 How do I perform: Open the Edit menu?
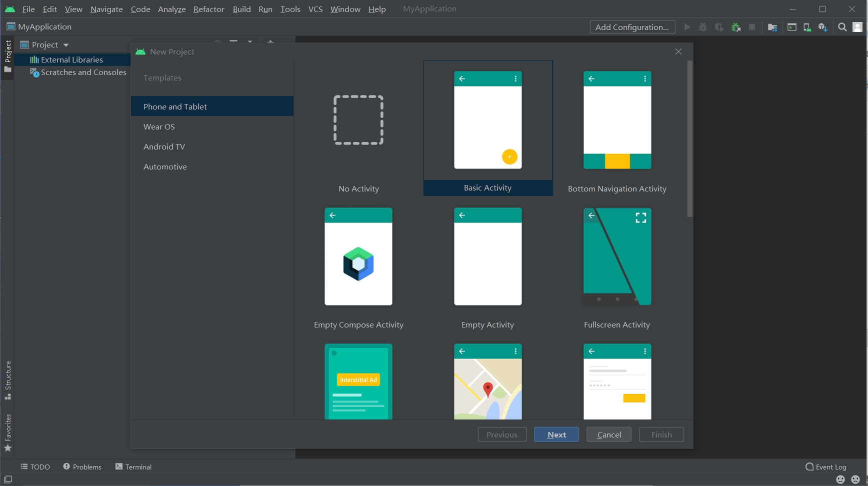click(x=49, y=9)
